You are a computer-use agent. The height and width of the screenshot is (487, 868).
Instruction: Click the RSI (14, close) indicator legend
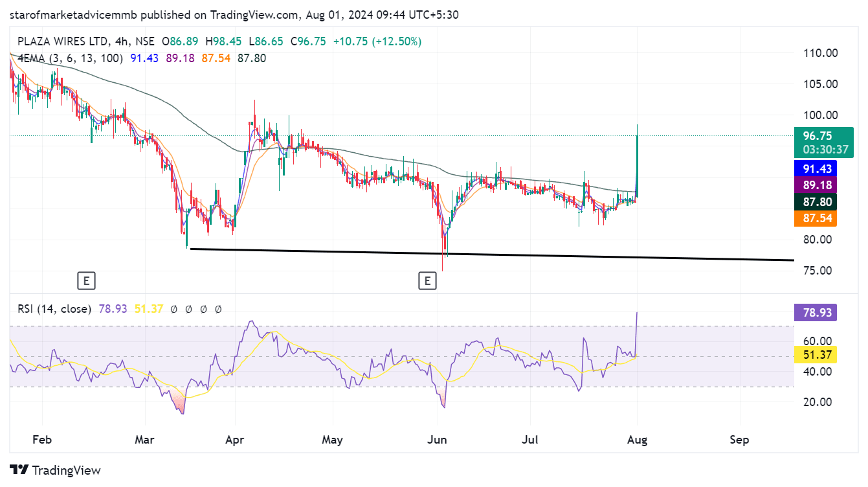pyautogui.click(x=54, y=310)
